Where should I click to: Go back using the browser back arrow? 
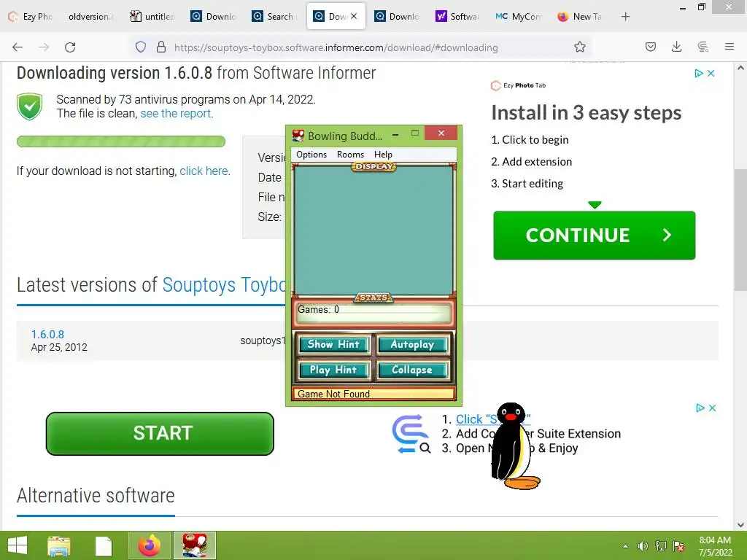(18, 47)
